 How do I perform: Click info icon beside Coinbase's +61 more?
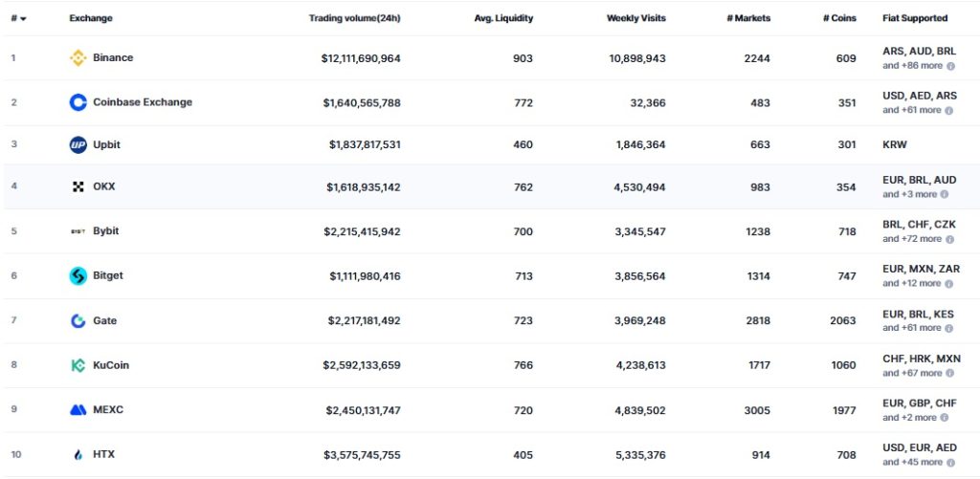tap(948, 111)
